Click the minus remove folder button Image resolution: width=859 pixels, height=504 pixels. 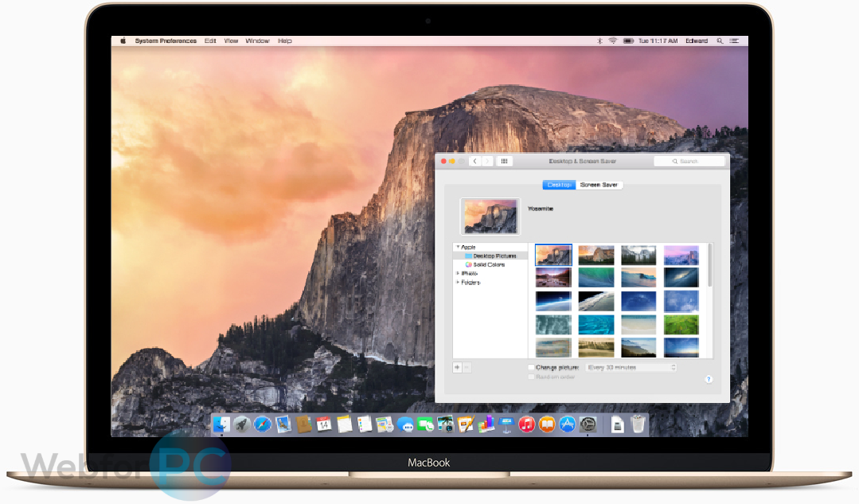(467, 368)
